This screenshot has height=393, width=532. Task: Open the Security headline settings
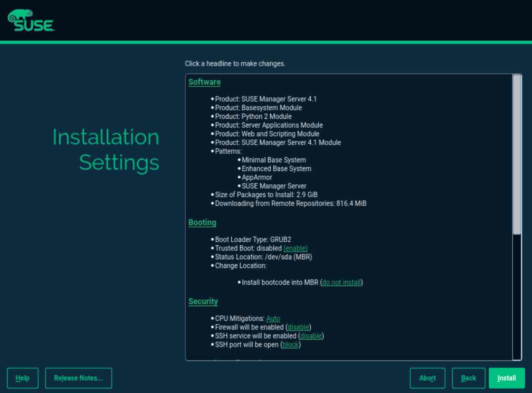[203, 301]
